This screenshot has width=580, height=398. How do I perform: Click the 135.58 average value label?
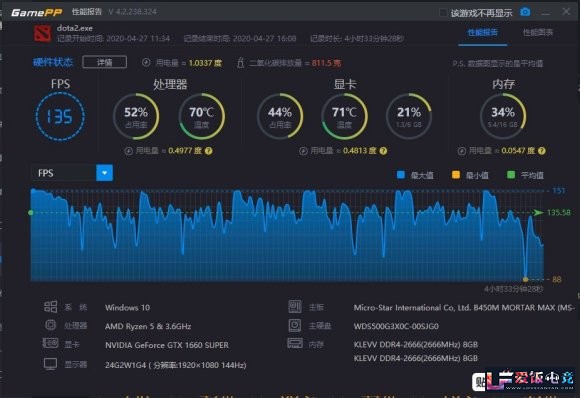558,213
